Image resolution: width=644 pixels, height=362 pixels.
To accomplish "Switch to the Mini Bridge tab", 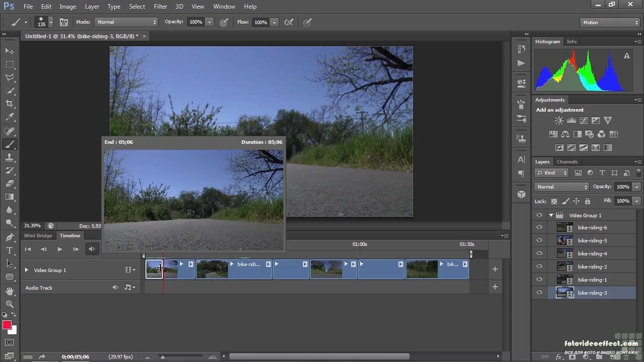I will 38,235.
